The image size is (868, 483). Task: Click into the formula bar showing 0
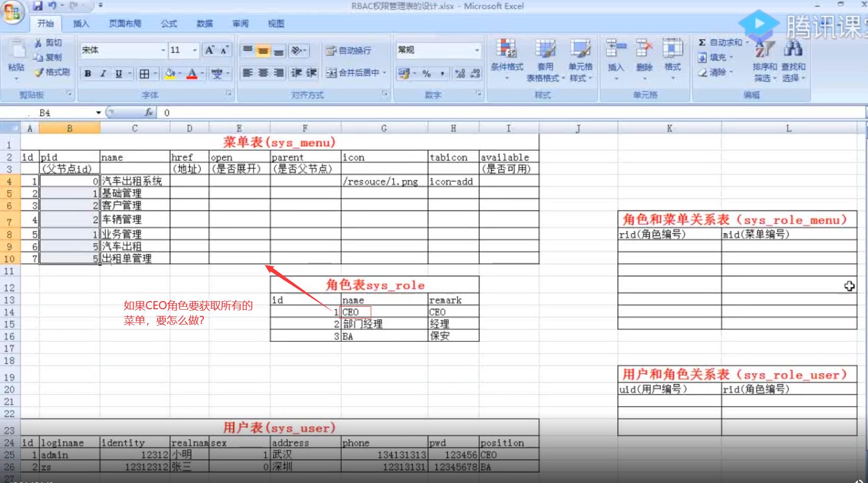pos(510,113)
